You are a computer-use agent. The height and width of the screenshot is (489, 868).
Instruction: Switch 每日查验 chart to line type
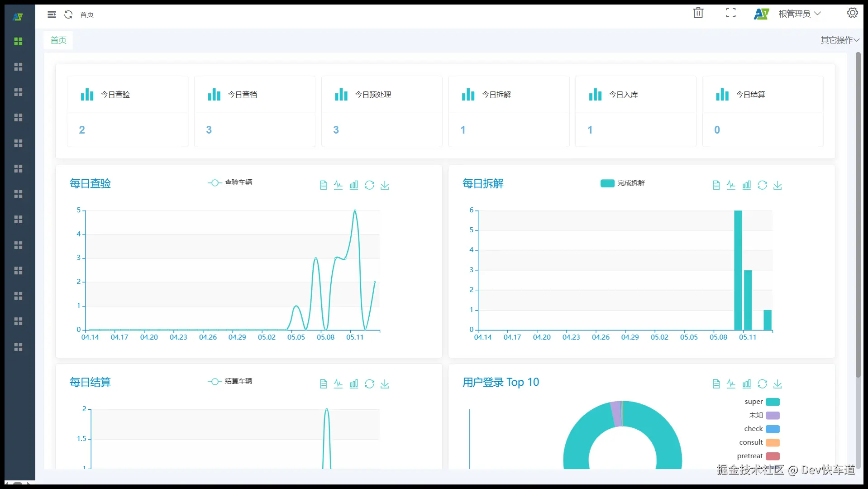click(339, 185)
